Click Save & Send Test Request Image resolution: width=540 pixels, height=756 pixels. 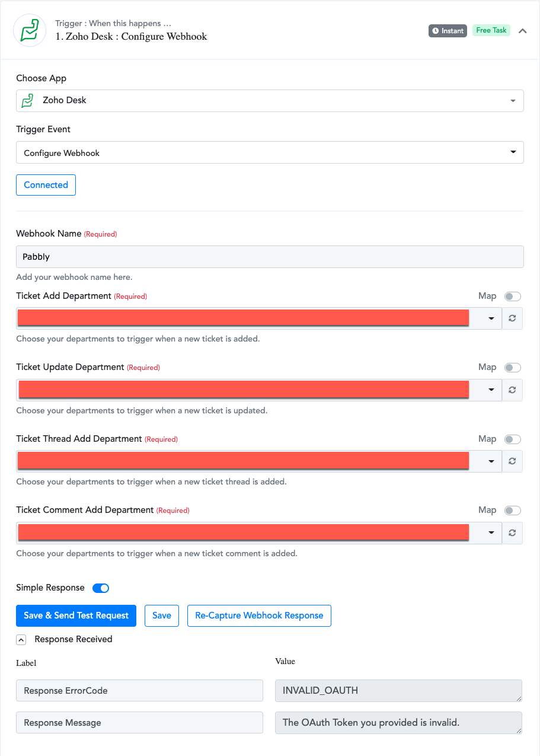pyautogui.click(x=76, y=615)
